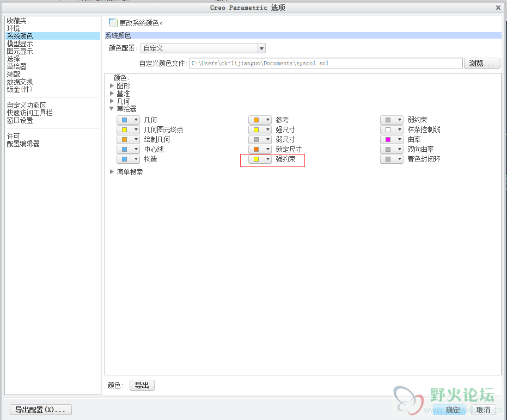Click the 导出配置(X)... button
Image resolution: width=507 pixels, height=420 pixels.
coord(41,410)
